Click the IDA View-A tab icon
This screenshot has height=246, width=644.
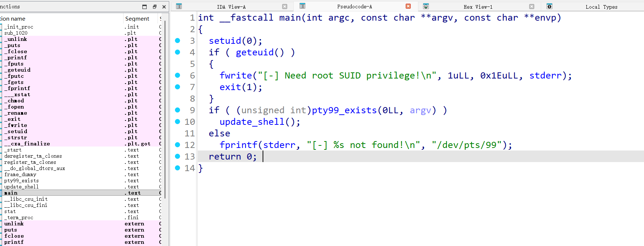coord(179,7)
